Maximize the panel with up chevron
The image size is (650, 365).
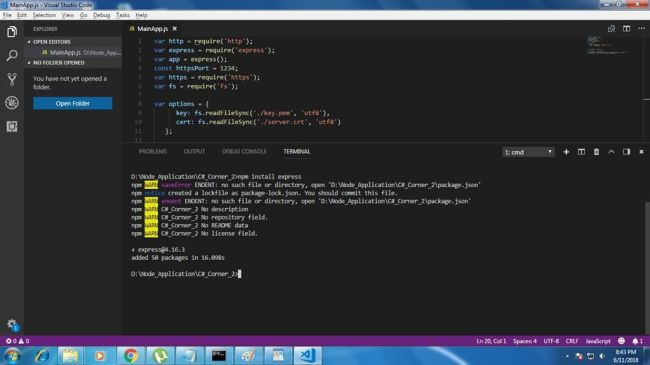click(x=611, y=152)
